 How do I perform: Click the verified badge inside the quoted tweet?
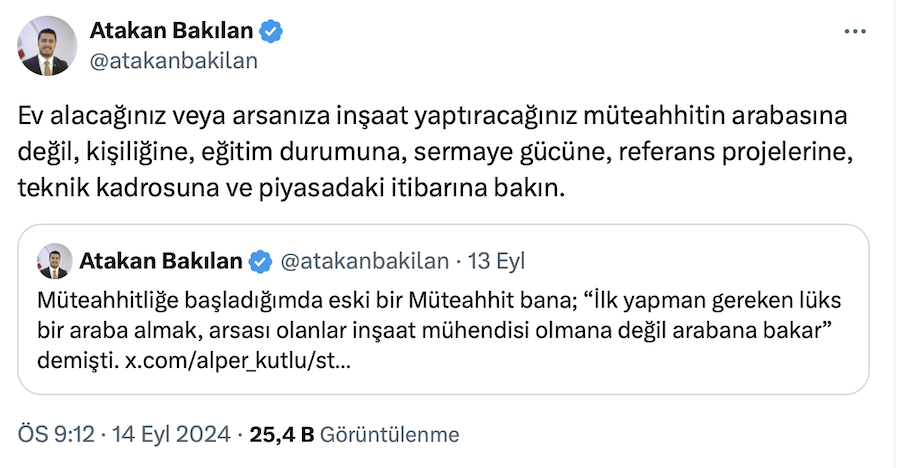click(260, 262)
